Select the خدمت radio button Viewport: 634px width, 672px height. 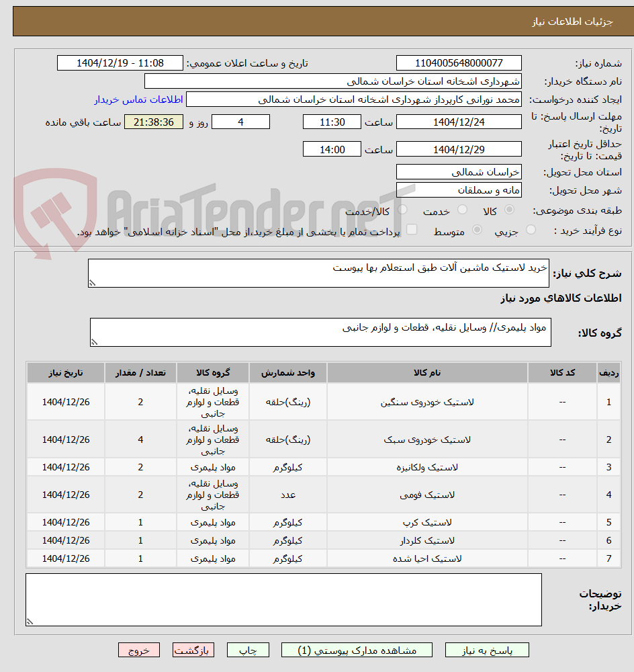462,210
